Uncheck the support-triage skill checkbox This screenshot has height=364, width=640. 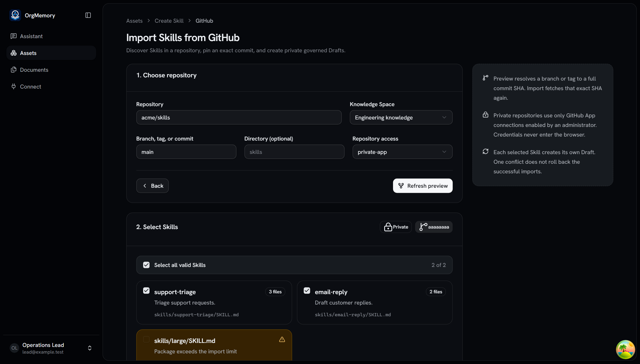(146, 291)
